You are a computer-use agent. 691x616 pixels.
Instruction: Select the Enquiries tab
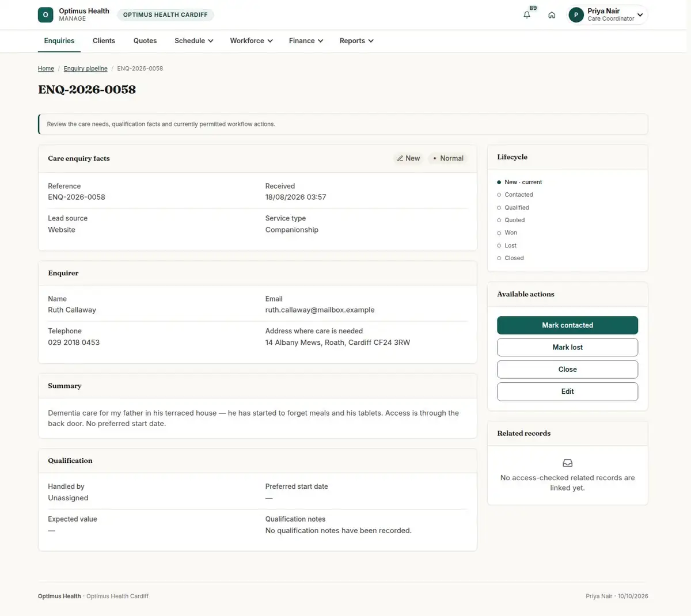59,41
